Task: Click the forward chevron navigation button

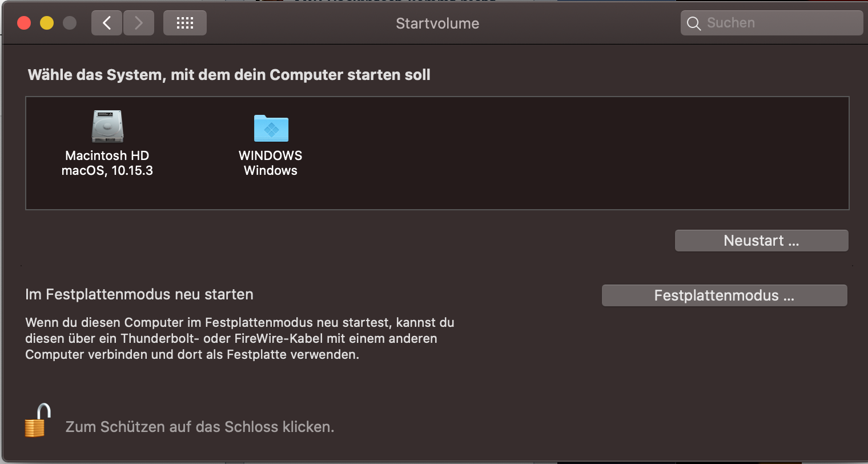Action: point(139,23)
